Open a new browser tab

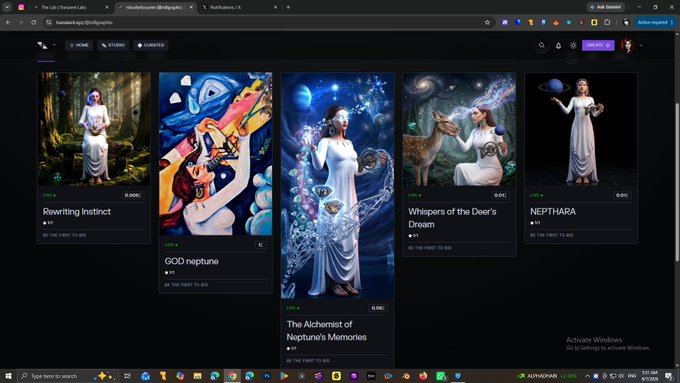point(288,7)
